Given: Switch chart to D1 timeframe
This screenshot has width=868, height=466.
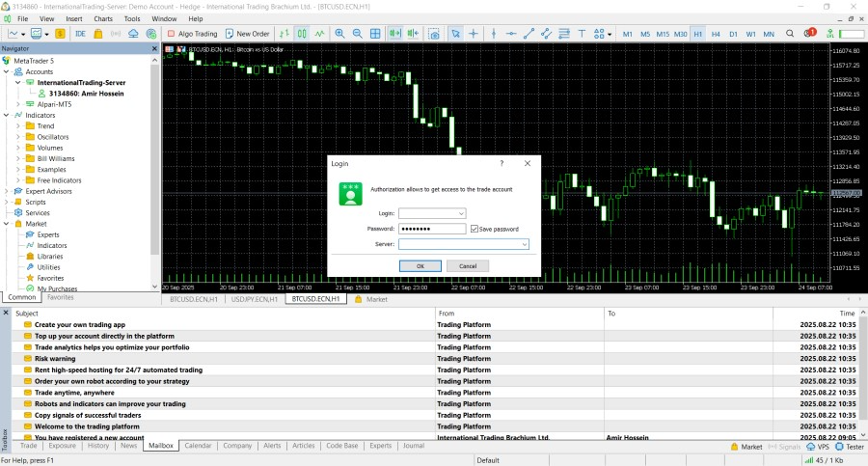Looking at the screenshot, I should [x=733, y=34].
